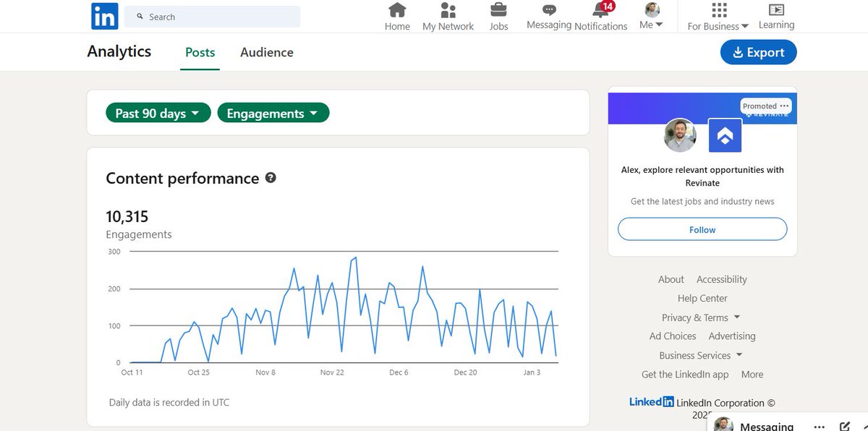Open the Jobs briefcase icon

pos(498,10)
